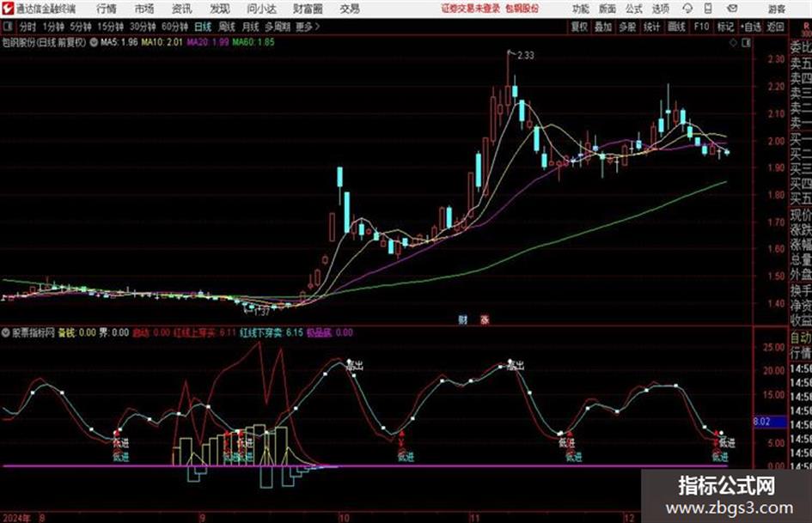Toggle the left panel icon beside 分时

click(7, 27)
